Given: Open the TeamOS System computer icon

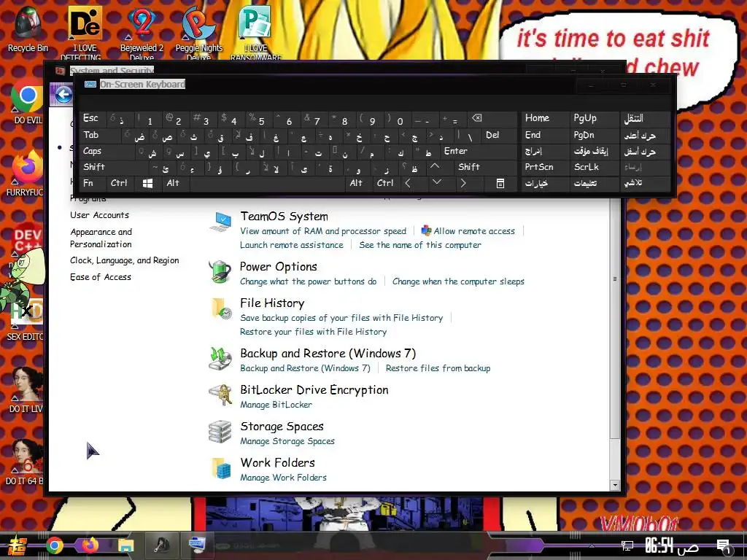Looking at the screenshot, I should [x=220, y=222].
